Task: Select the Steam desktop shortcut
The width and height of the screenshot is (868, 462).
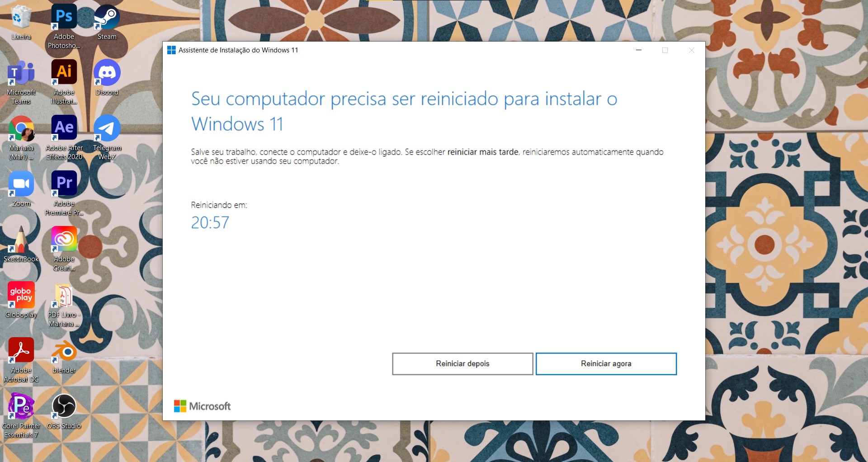Action: pyautogui.click(x=107, y=23)
